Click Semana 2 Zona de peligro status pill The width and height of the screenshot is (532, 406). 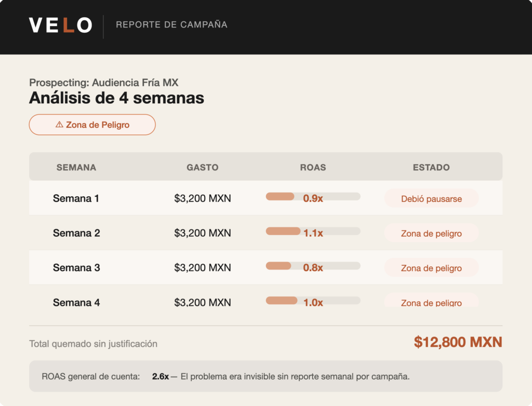[x=431, y=233]
